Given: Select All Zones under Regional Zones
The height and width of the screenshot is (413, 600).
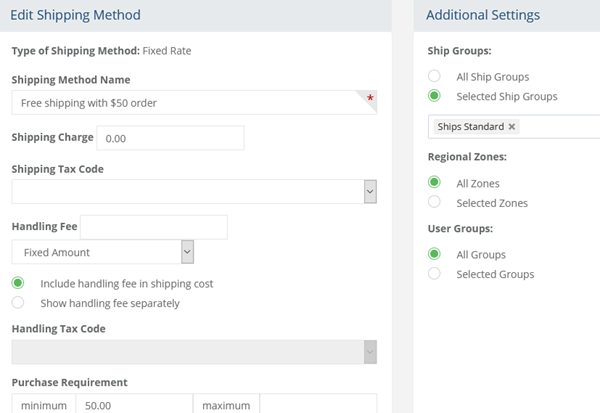Looking at the screenshot, I should pos(434,183).
